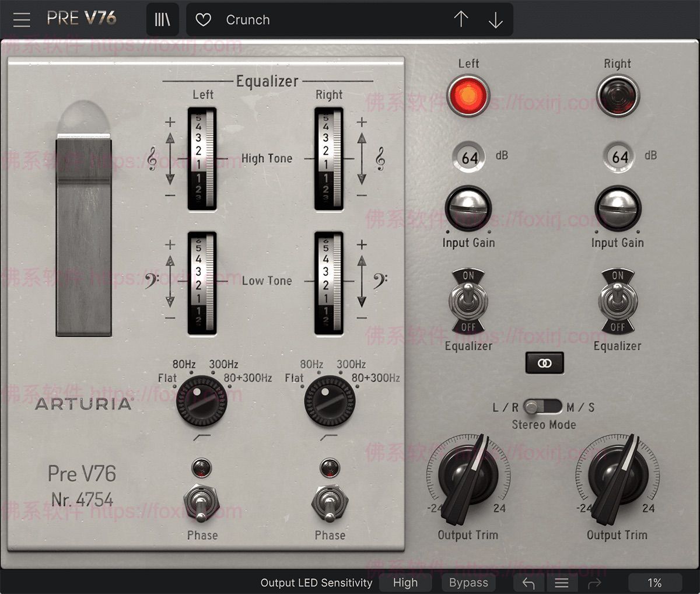Image resolution: width=700 pixels, height=594 pixels.
Task: Switch Stereo Mode between L/R and M/S
Action: pos(542,407)
